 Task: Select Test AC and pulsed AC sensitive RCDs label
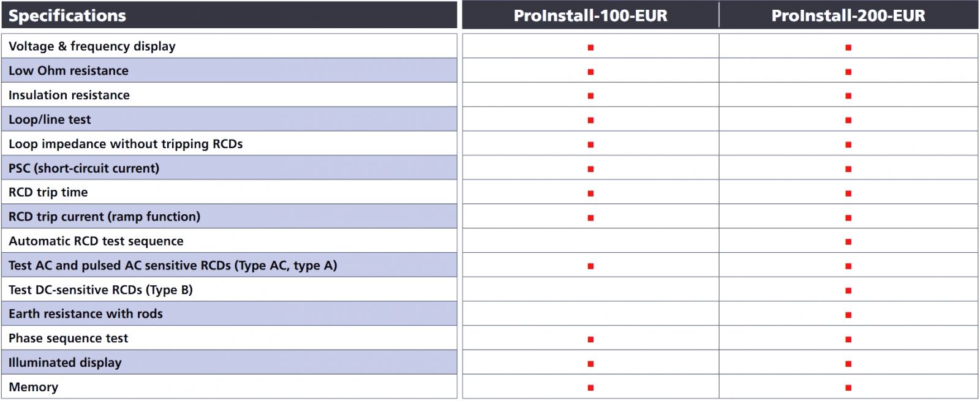(x=173, y=266)
